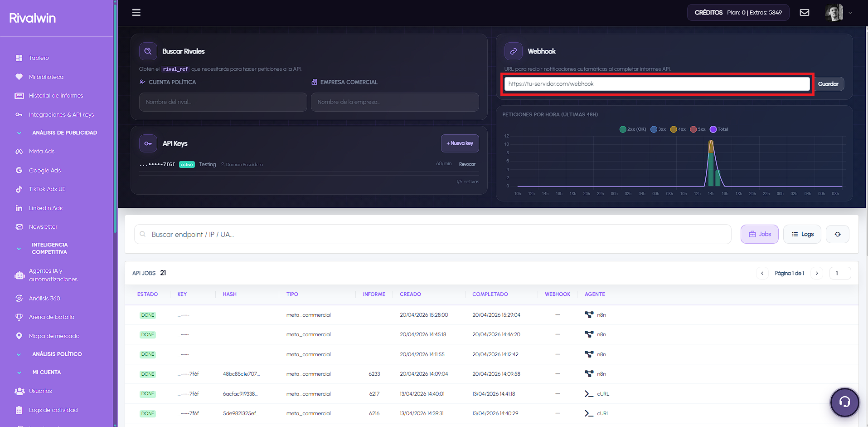Image resolution: width=868 pixels, height=427 pixels.
Task: Open the LinkedIn Ads section
Action: pyautogui.click(x=45, y=208)
